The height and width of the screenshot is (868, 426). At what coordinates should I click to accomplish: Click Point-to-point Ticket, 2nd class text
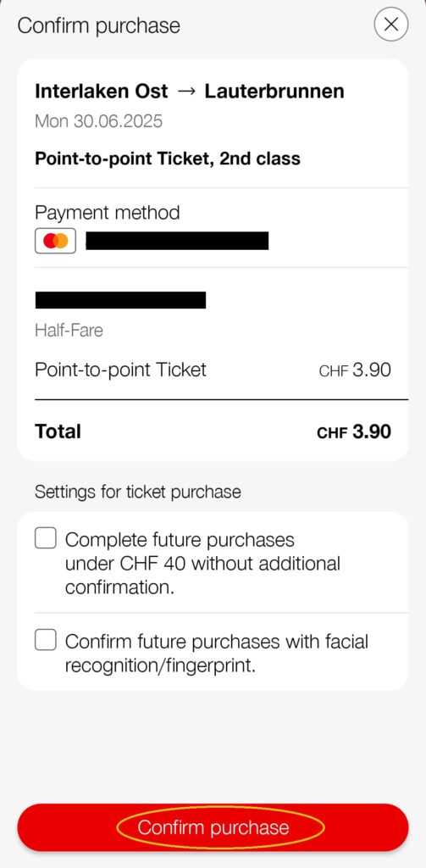point(168,159)
